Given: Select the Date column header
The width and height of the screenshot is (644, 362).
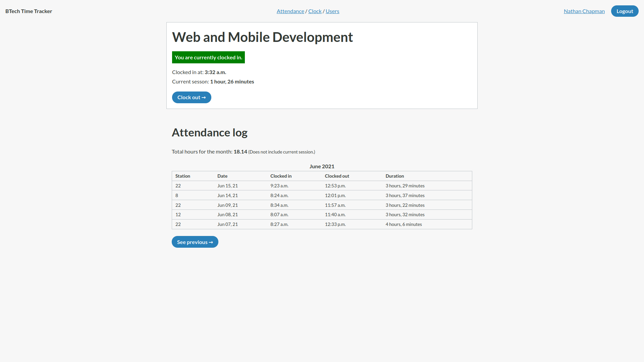Looking at the screenshot, I should pos(222,176).
